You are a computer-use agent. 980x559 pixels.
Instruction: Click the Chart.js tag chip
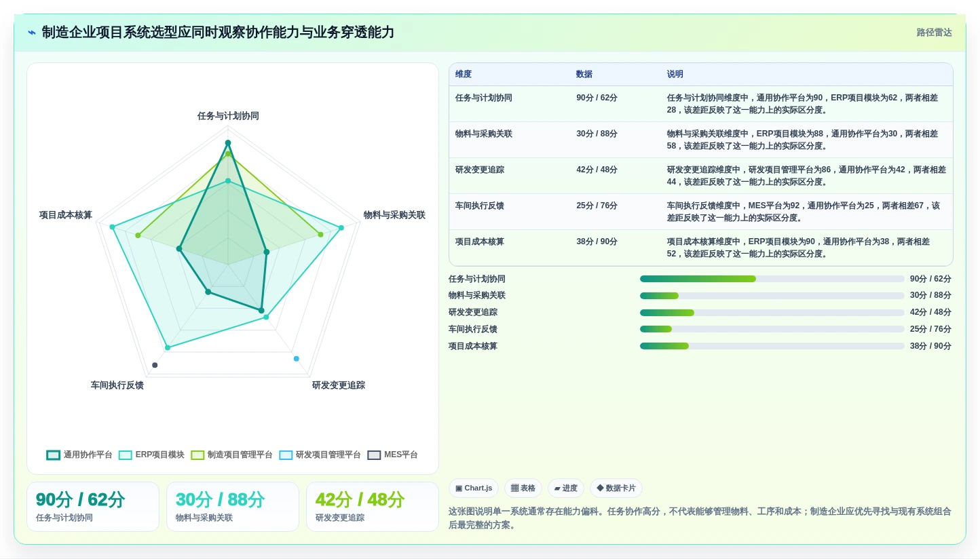(474, 488)
